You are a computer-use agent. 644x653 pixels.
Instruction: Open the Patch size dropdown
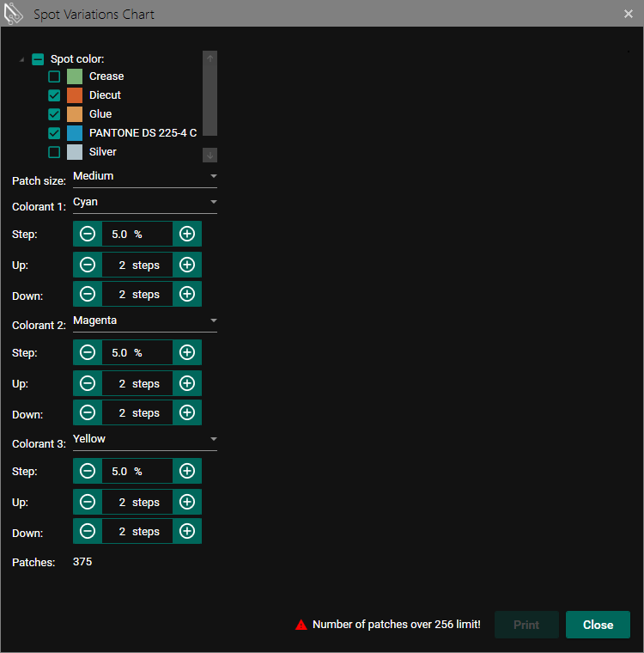coord(145,177)
